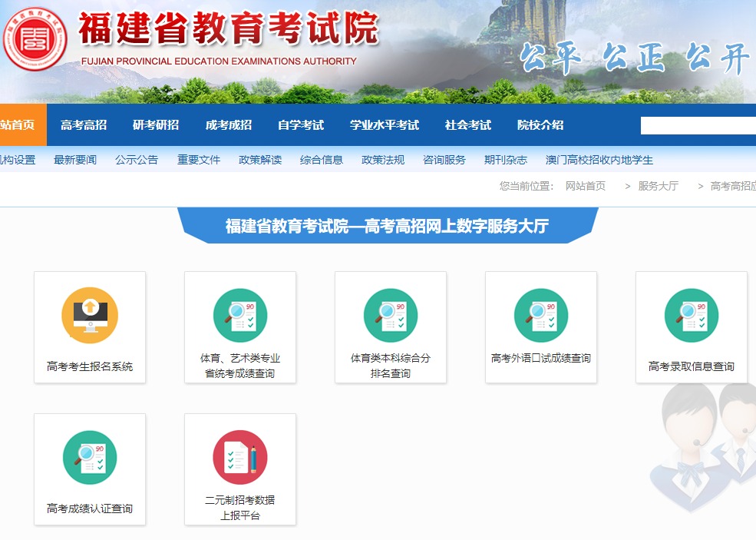Click the red 福建省教育考试院 logo emblem
Screen dimensions: 756x540
[35, 39]
